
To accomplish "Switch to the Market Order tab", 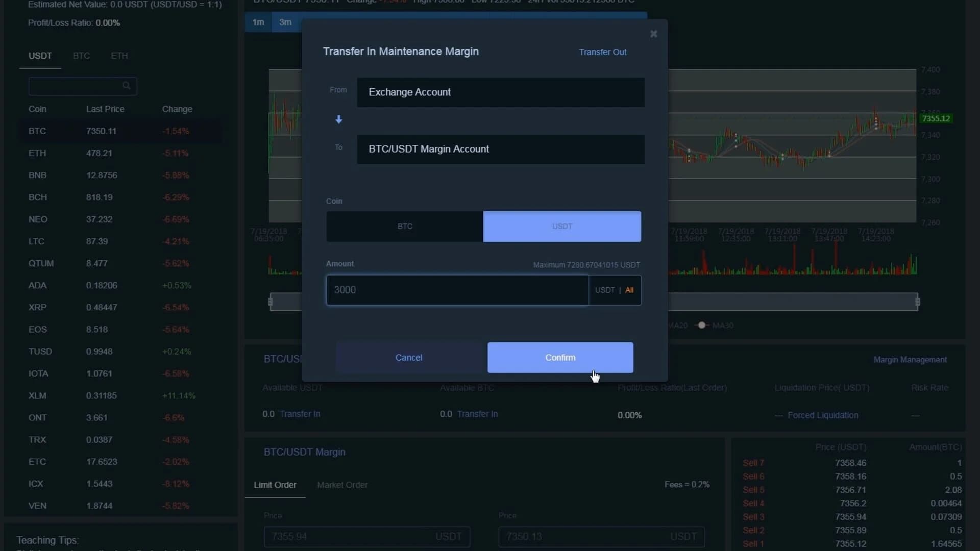I will [342, 485].
